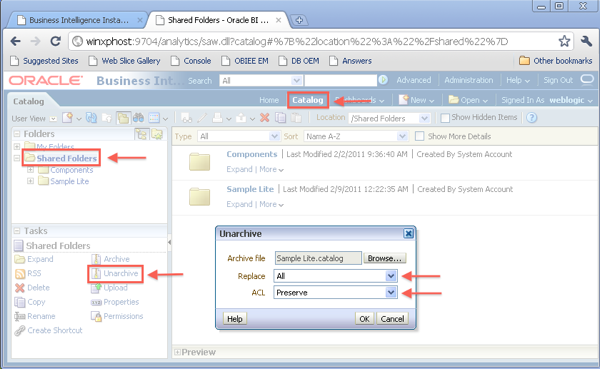Click the Paste clipboard toolbar icon
Screen dimensions: 600x369
(296, 118)
